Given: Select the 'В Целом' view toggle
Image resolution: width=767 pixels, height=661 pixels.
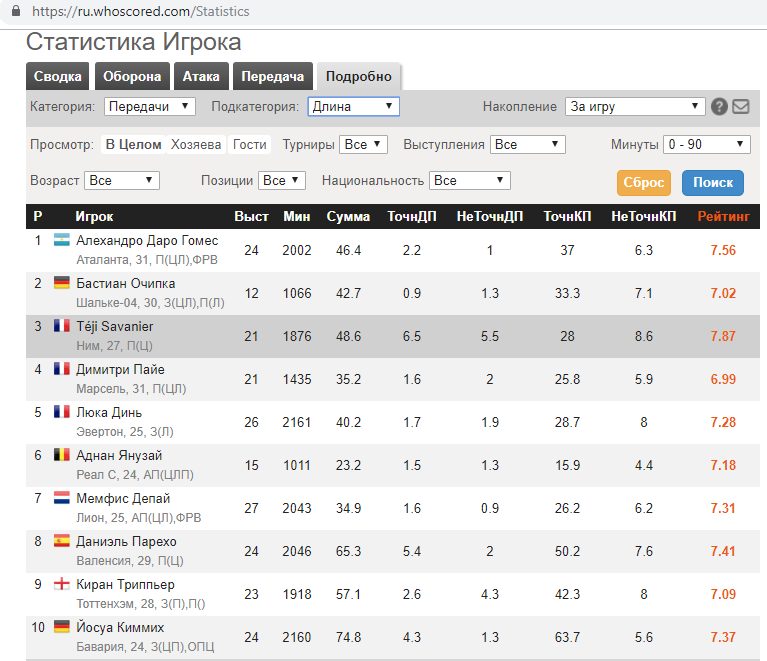Looking at the screenshot, I should click(x=133, y=144).
